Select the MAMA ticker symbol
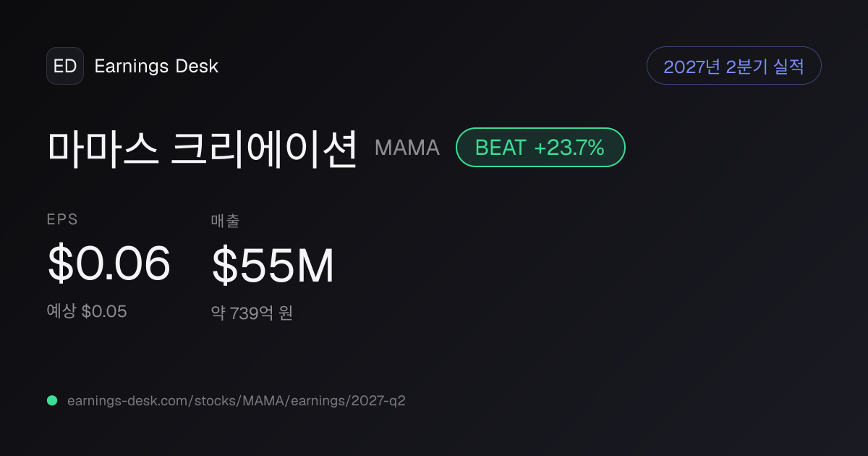868x456 pixels. (407, 148)
